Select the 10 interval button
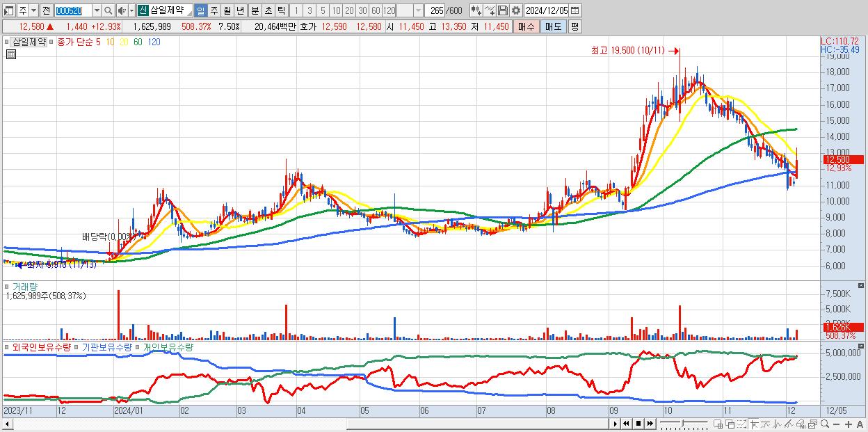 [336, 10]
